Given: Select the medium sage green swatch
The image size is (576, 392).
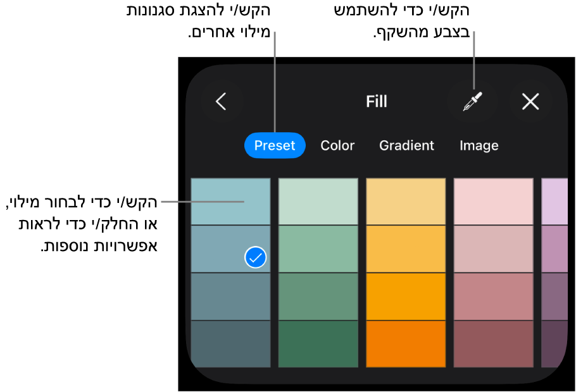Looking at the screenshot, I should pos(318,296).
